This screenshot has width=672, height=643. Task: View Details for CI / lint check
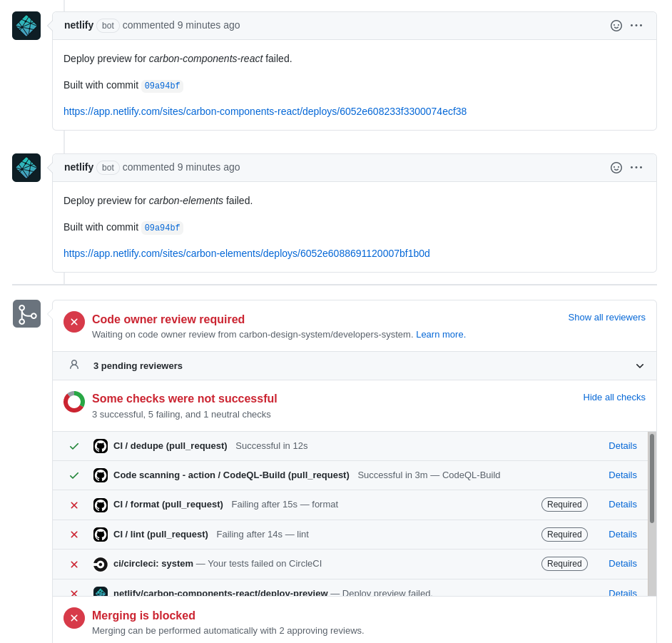(x=622, y=535)
